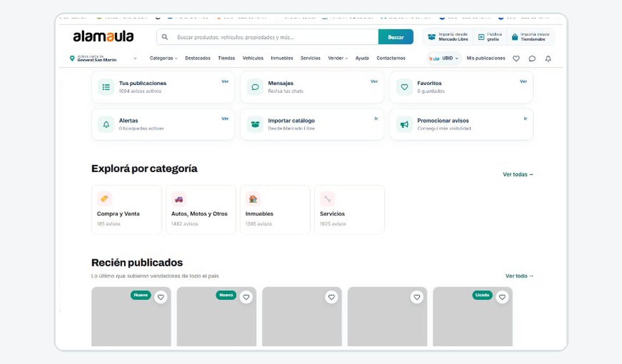Click the Alertas bell icon
The width and height of the screenshot is (622, 364).
pyautogui.click(x=106, y=124)
